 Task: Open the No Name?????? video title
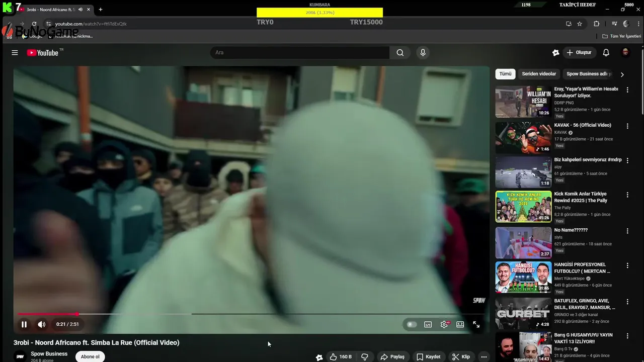pyautogui.click(x=571, y=230)
